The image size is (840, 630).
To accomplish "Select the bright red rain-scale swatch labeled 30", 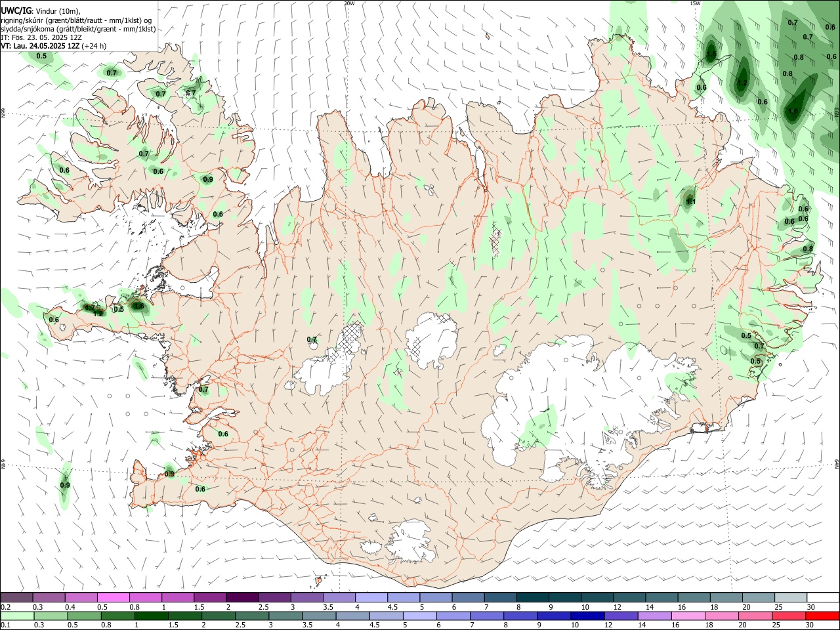I will point(822,616).
